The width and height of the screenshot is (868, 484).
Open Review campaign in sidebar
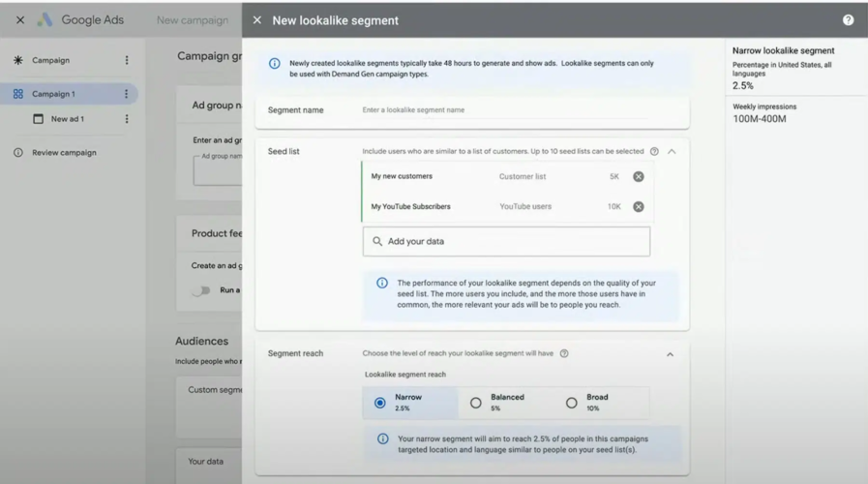pos(64,153)
